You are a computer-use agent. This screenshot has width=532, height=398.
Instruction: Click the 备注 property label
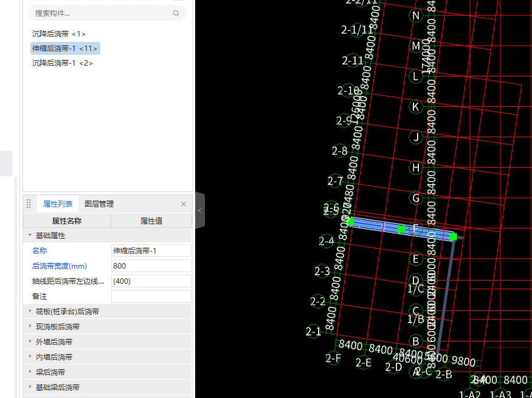point(40,297)
